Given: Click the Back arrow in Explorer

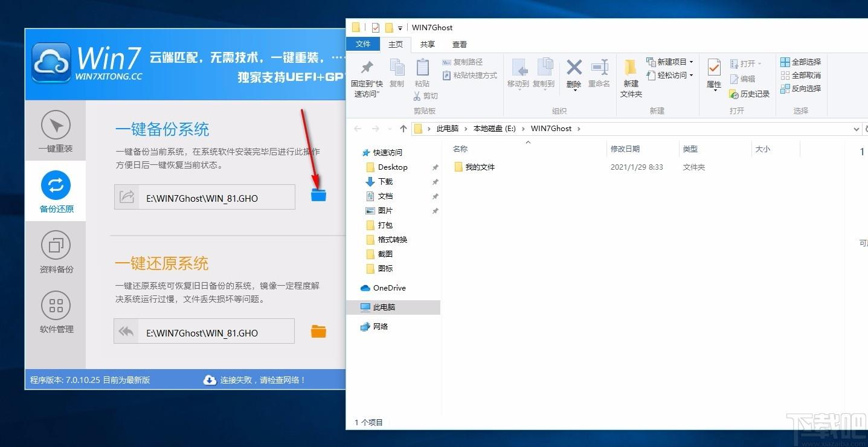Looking at the screenshot, I should point(358,129).
